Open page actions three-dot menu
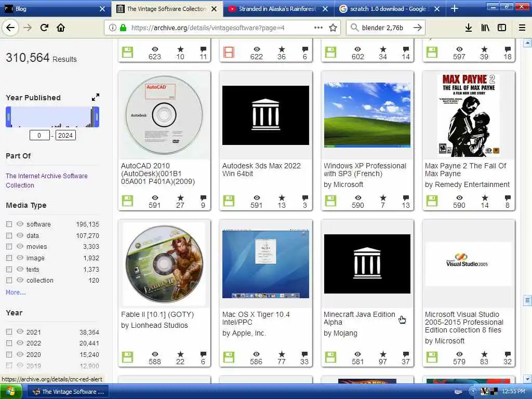532x399 pixels. coord(318,28)
